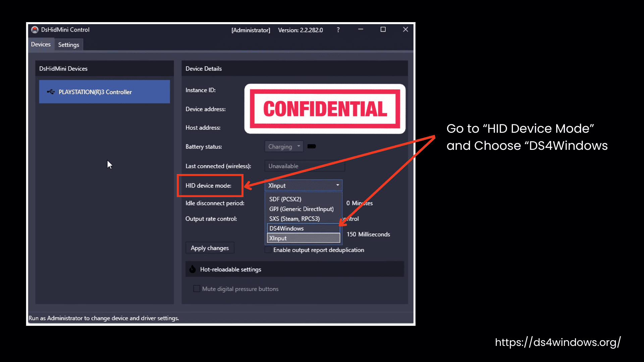Click the Last connected Unavailable field
644x362 pixels.
click(x=305, y=166)
